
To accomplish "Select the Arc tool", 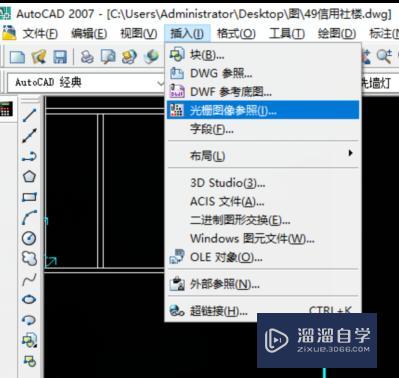I will pyautogui.click(x=29, y=217).
